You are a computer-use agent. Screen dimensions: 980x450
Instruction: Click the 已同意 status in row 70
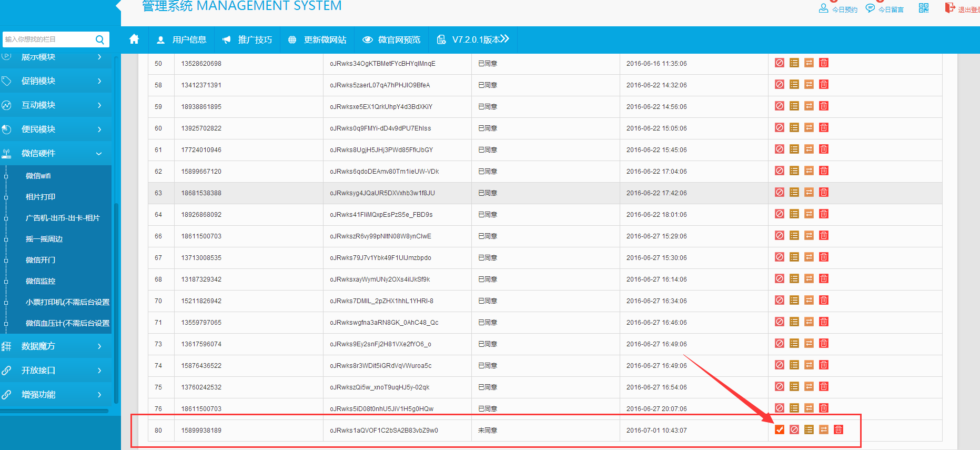488,301
